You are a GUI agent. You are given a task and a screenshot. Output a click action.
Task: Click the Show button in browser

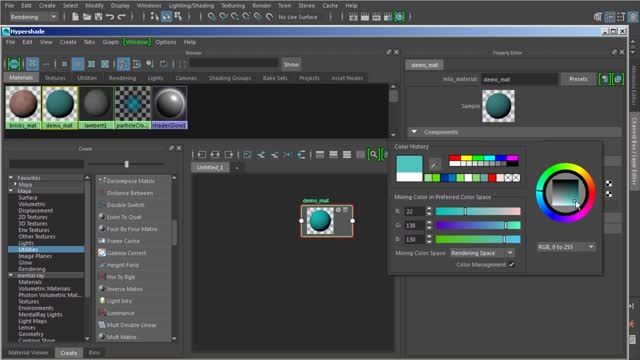pos(291,64)
